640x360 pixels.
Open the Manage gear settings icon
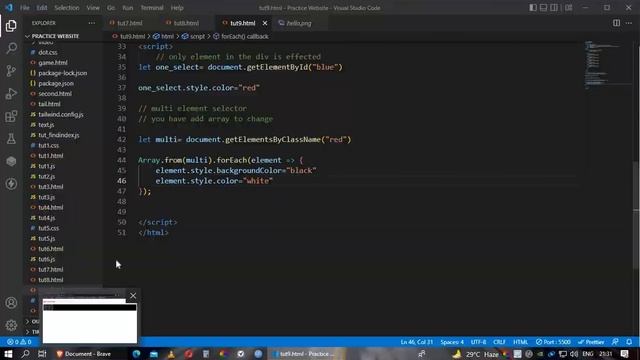(11, 325)
